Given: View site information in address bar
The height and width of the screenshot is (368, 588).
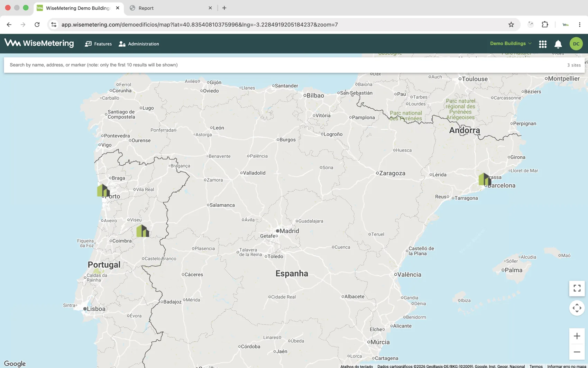Looking at the screenshot, I should (54, 25).
